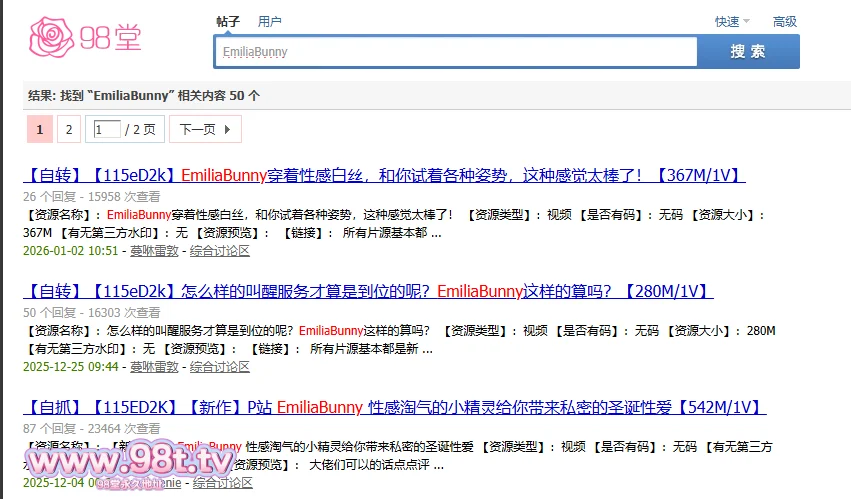Image resolution: width=851 pixels, height=499 pixels.
Task: Focus the search keyword input field
Action: 455,52
